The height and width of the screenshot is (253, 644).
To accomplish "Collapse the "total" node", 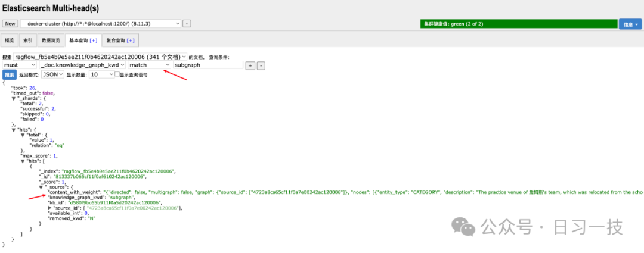I will (x=23, y=135).
